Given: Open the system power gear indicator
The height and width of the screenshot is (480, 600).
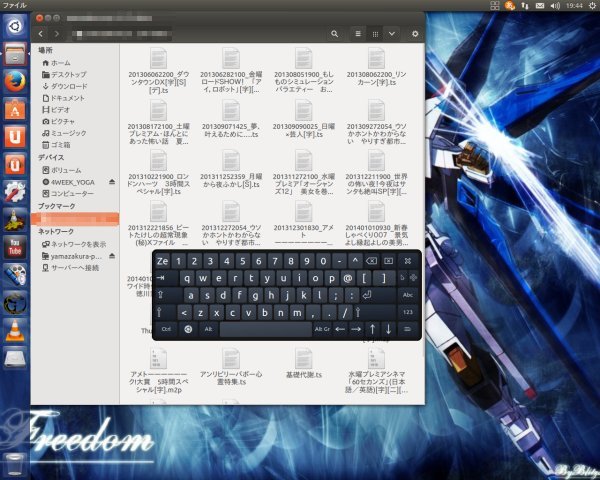Looking at the screenshot, I should 592,5.
